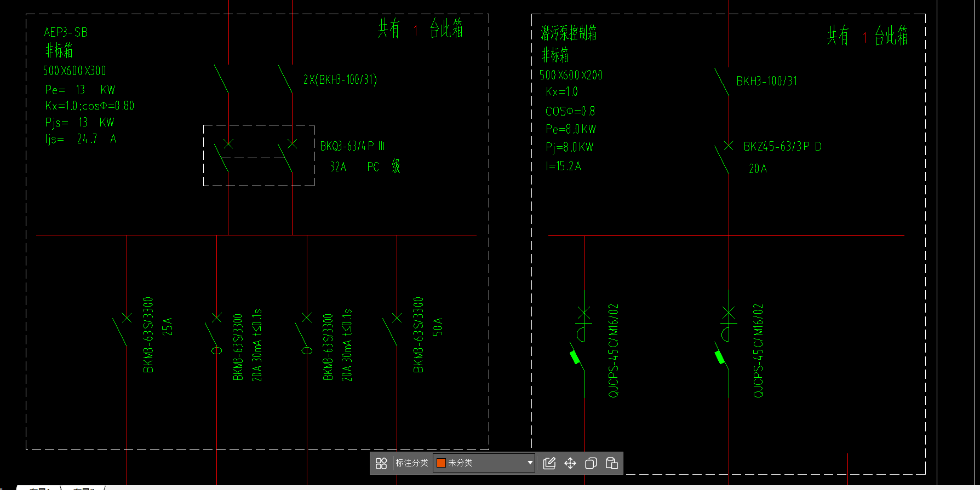Select the 20A text under BKZ45-63/3P D
The height and width of the screenshot is (490, 980).
(x=758, y=169)
